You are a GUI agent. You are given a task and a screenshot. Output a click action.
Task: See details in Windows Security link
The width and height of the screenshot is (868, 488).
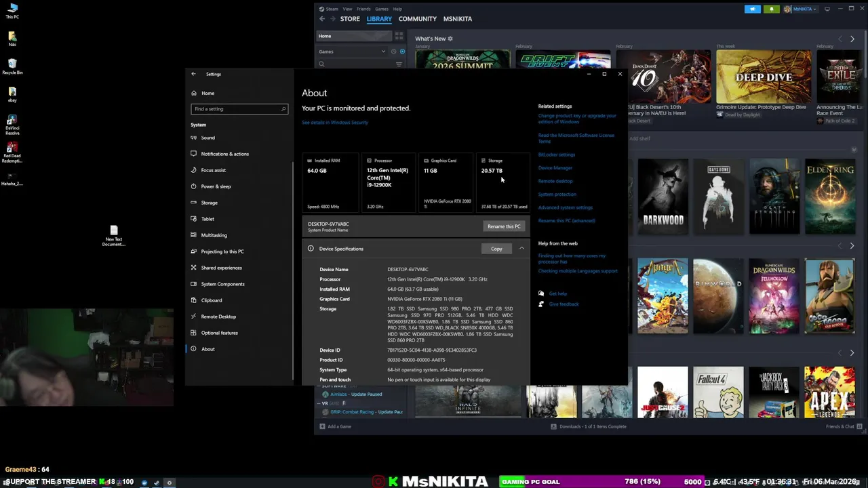tap(335, 123)
